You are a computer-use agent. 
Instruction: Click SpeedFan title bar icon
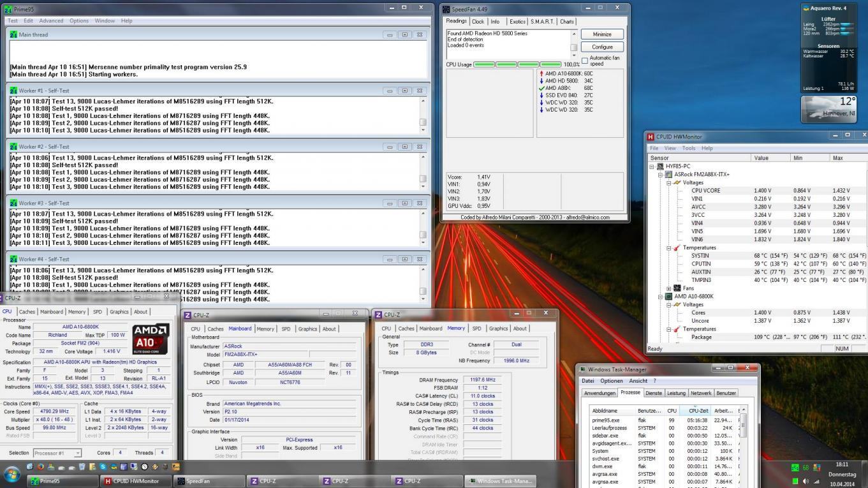446,9
